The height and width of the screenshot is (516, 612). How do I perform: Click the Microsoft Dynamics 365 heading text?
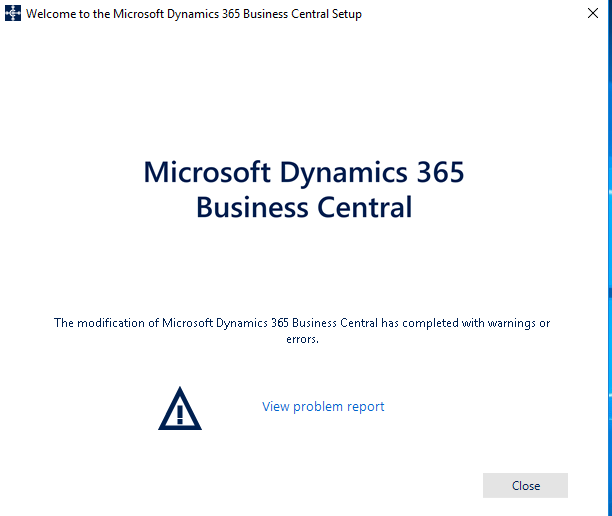[304, 172]
